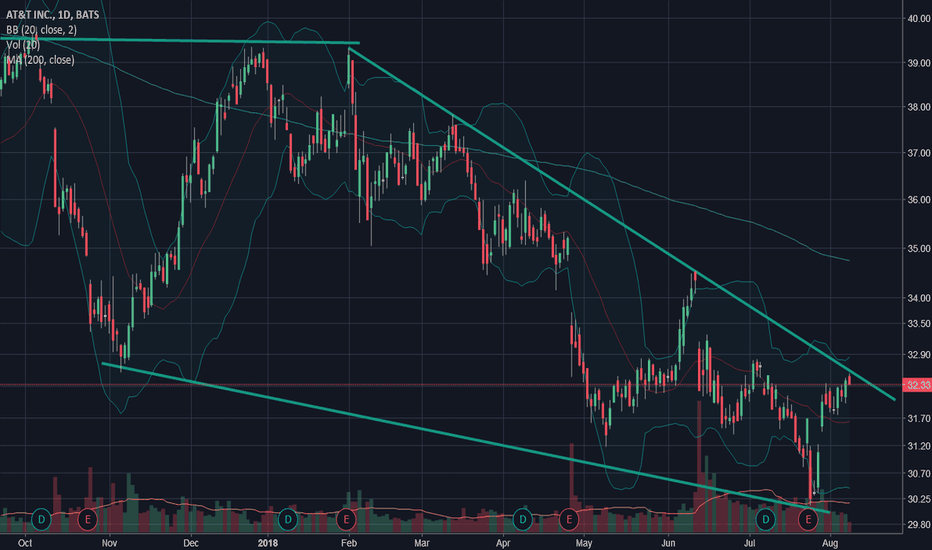The height and width of the screenshot is (550, 932).
Task: Click the 38.00 price axis label
Action: 918,107
